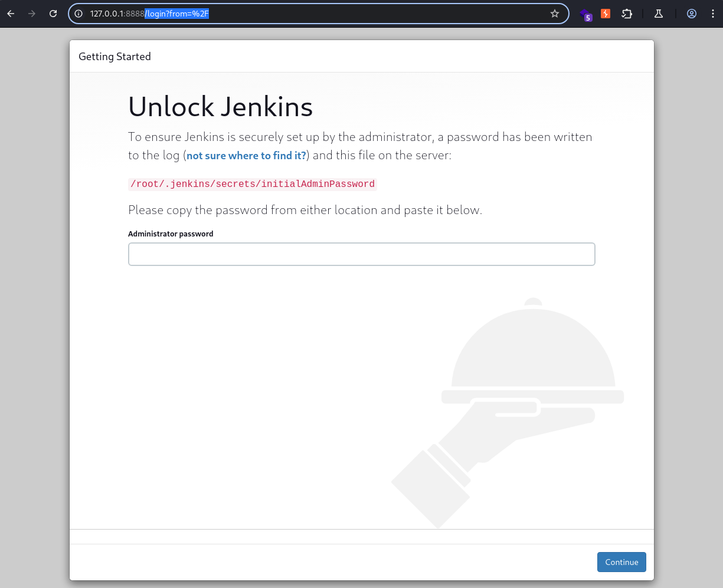Viewport: 723px width, 588px height.
Task: Reload the page with refresh icon
Action: point(53,14)
